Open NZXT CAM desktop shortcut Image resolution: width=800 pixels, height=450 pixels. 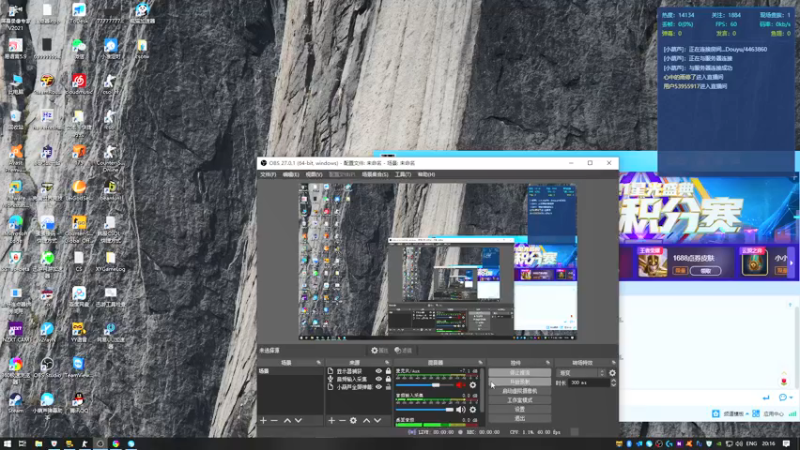[x=15, y=332]
